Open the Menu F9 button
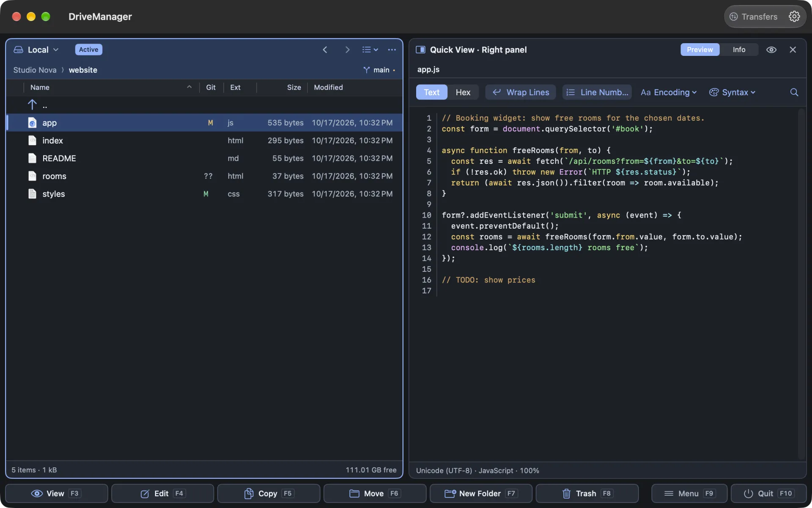The image size is (812, 508). point(689,493)
